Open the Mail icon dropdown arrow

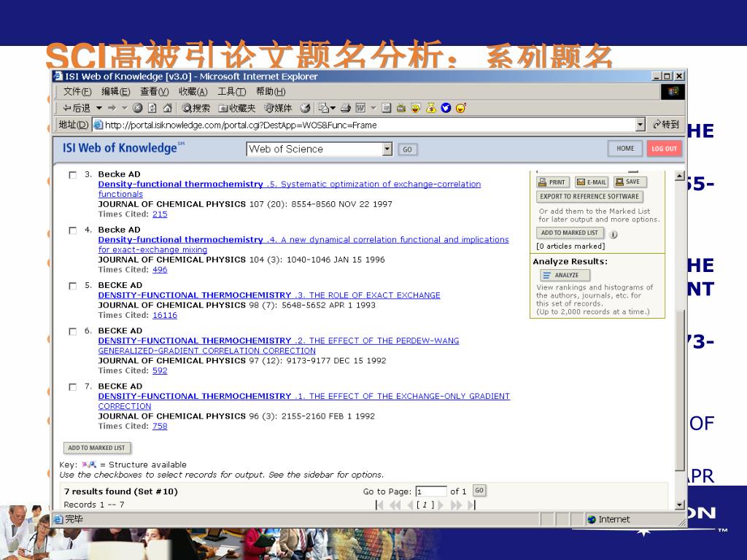tap(333, 108)
